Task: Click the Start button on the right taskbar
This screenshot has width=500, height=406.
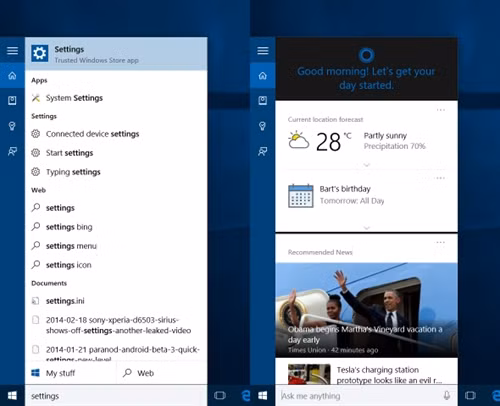Action: 263,396
